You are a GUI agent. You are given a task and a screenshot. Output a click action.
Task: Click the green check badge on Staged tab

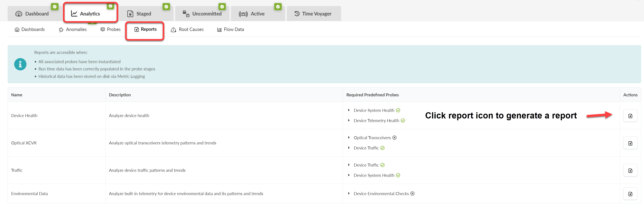click(x=166, y=7)
